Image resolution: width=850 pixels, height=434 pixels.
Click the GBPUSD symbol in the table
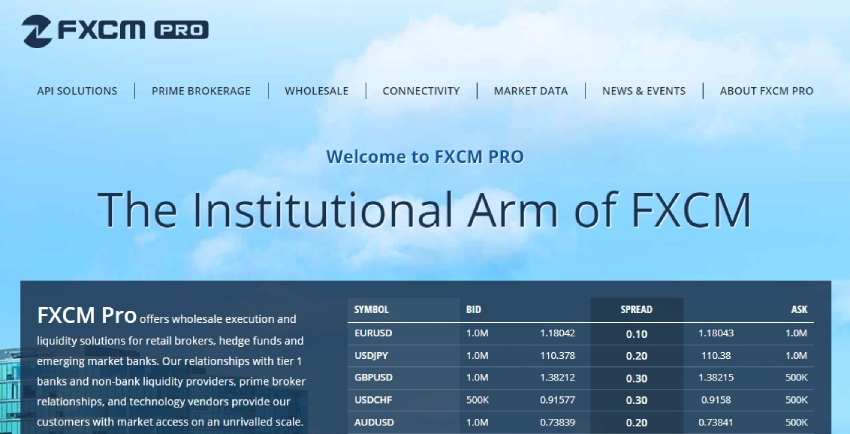pyautogui.click(x=371, y=377)
